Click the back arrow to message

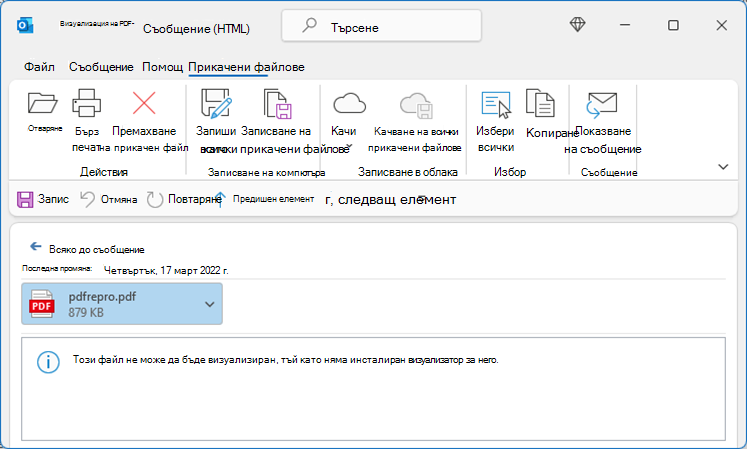[x=36, y=246]
